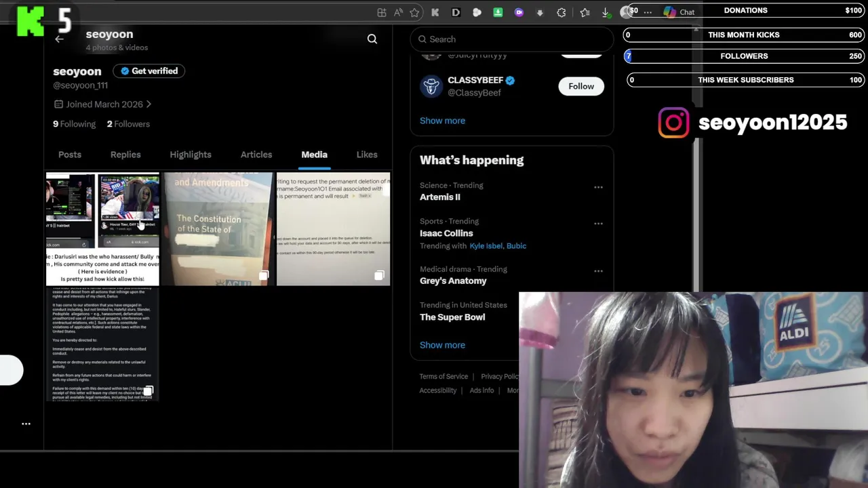Image resolution: width=868 pixels, height=488 pixels.
Task: Open the Artemis II trending topic
Action: point(439,197)
